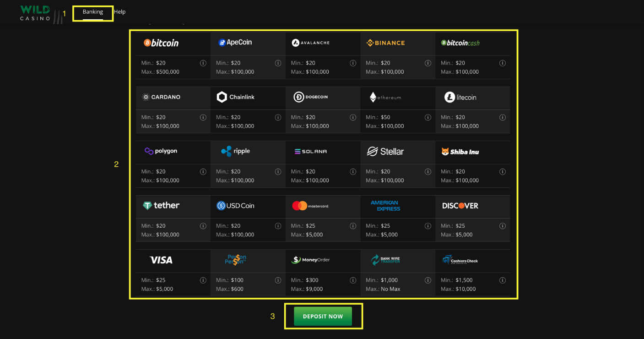The height and width of the screenshot is (339, 644).
Task: Select the Dogecoin payment logo
Action: click(x=310, y=97)
